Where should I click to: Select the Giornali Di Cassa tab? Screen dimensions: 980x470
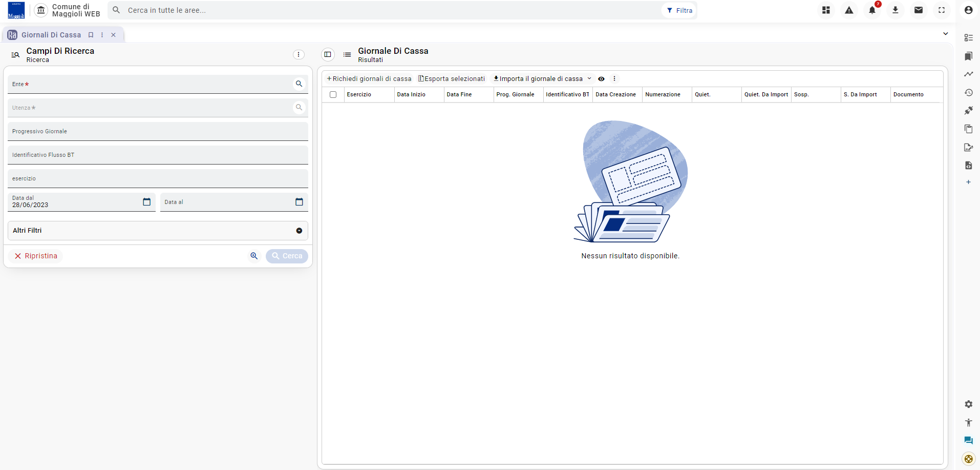pyautogui.click(x=51, y=35)
